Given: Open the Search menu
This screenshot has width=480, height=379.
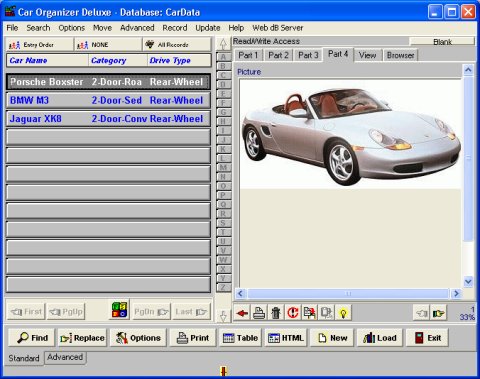Looking at the screenshot, I should [x=38, y=28].
